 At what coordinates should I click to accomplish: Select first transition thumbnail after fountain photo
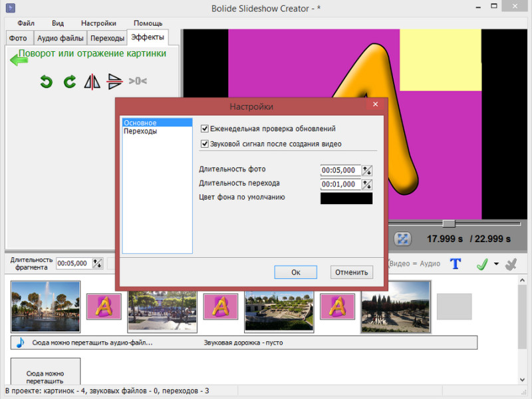point(104,307)
